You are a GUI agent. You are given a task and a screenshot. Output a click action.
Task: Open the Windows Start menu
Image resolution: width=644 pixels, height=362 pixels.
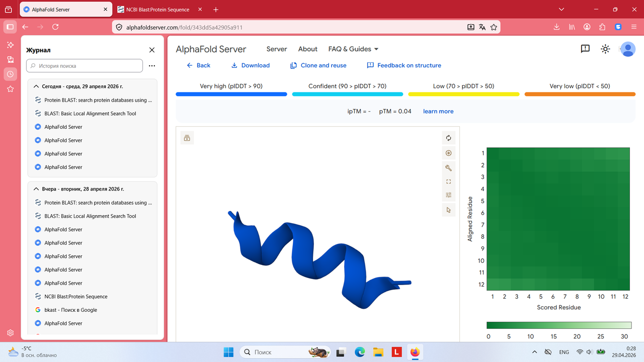228,352
